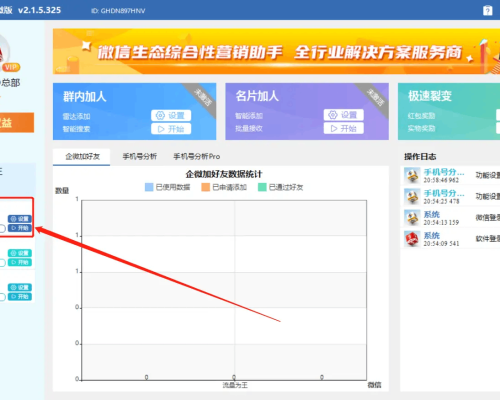
Task: Click 批量接收 in 名片加人 card
Action: (x=249, y=128)
